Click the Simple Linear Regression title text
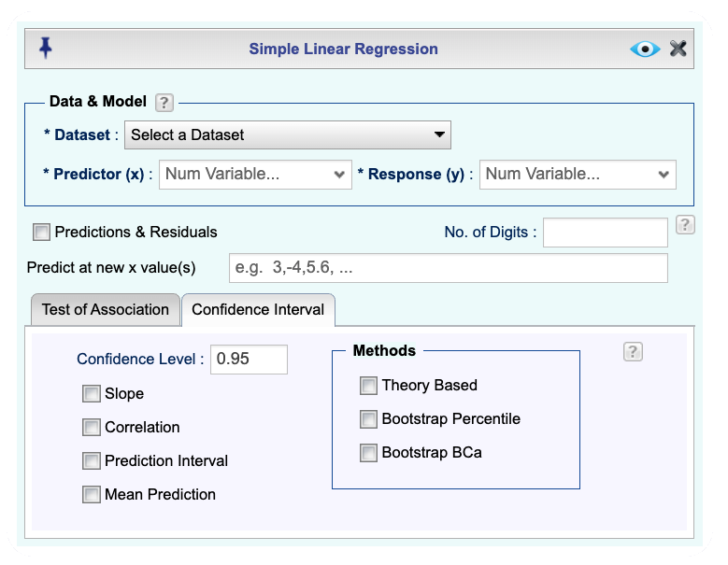 [x=343, y=49]
